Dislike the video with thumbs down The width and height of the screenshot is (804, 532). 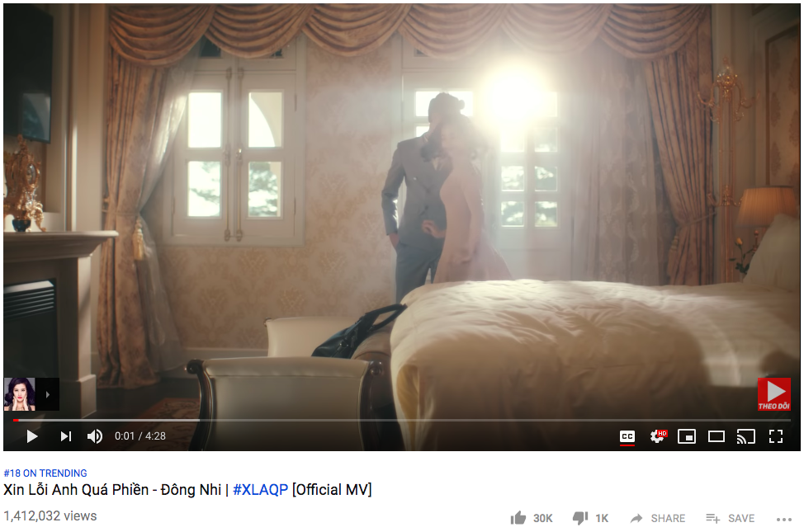(590, 518)
